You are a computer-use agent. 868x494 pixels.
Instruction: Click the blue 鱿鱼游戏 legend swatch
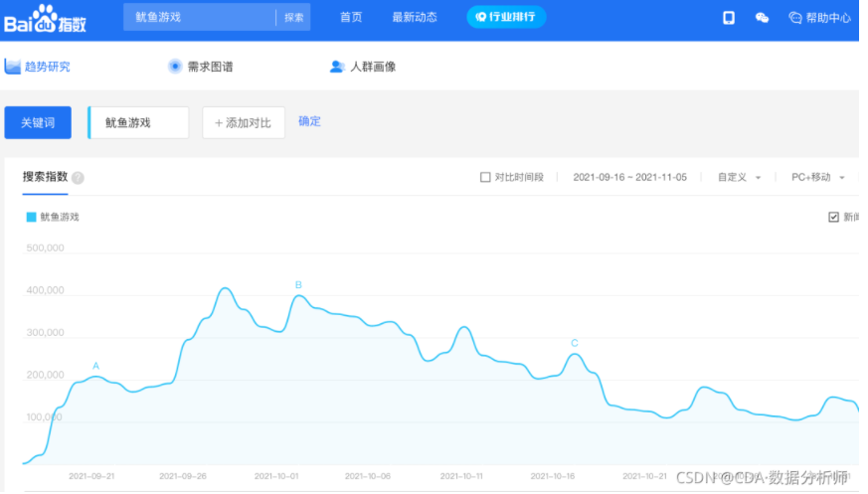pyautogui.click(x=31, y=217)
